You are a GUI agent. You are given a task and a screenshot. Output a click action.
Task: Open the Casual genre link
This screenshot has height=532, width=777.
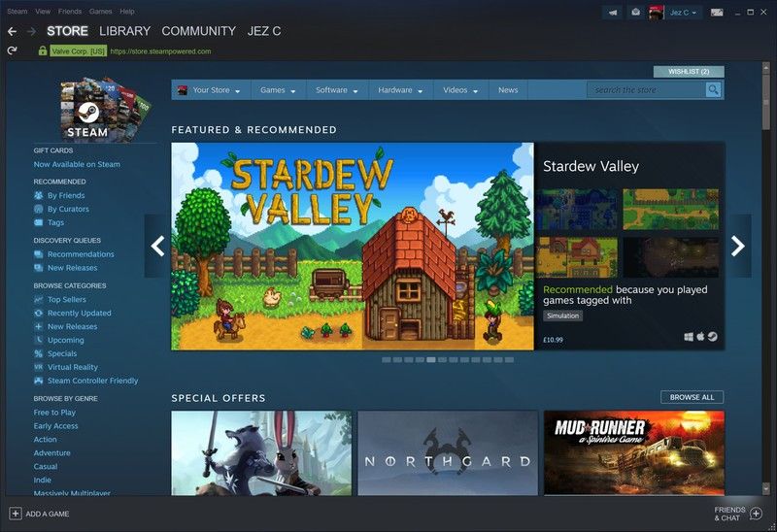(x=46, y=466)
